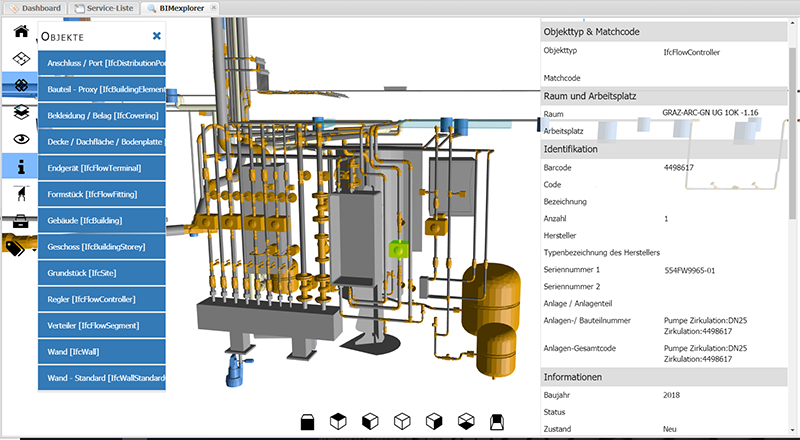Set wireframe isometric cube view icon
This screenshot has height=440, width=800.
pos(402,422)
